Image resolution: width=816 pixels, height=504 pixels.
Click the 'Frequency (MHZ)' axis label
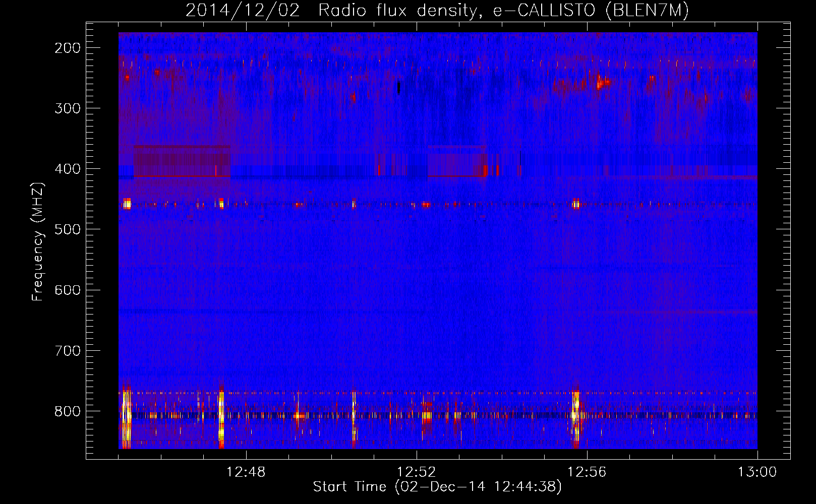38,242
